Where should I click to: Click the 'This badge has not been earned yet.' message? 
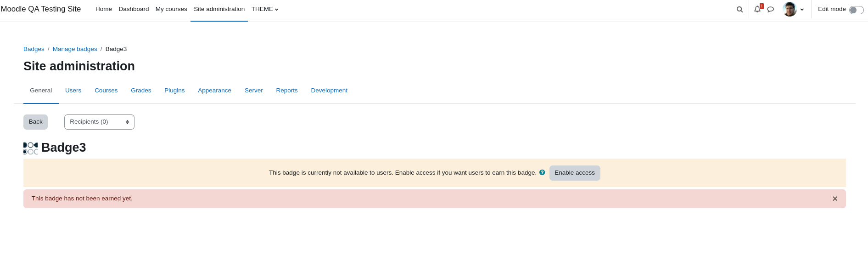[82, 199]
